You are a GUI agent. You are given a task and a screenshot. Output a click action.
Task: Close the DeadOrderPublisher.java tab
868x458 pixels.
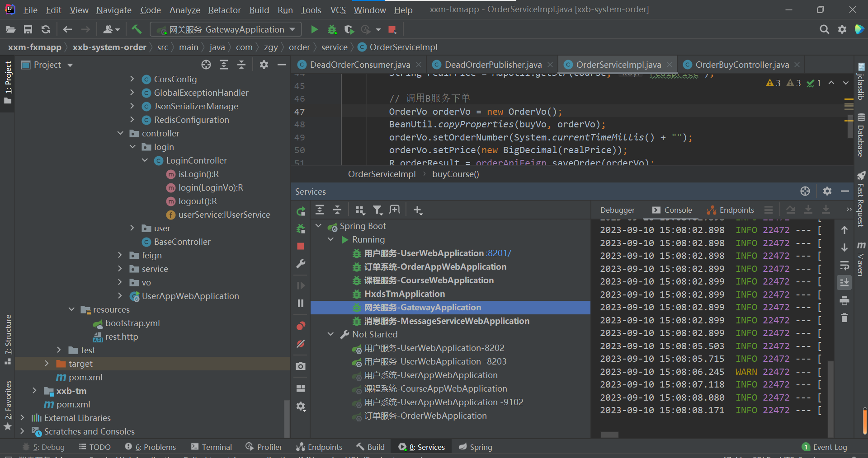(x=550, y=65)
